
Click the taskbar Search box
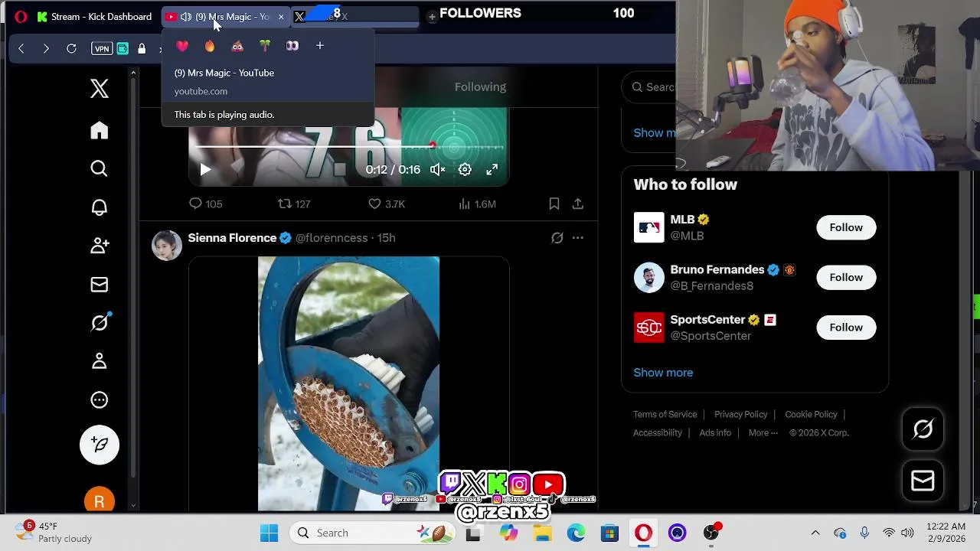[371, 533]
